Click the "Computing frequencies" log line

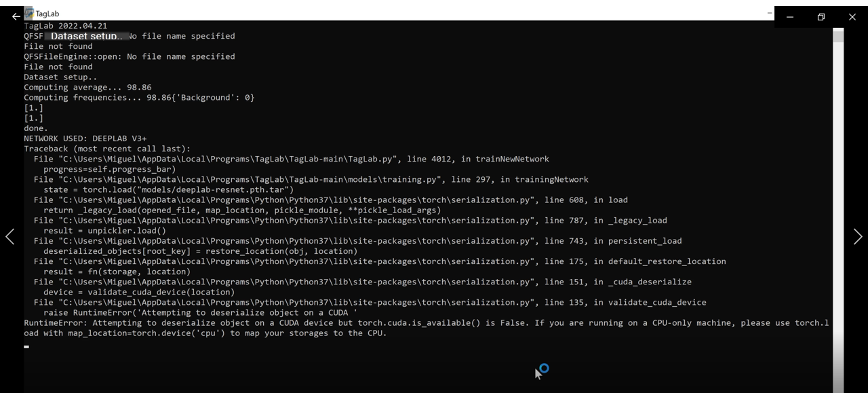(x=138, y=97)
